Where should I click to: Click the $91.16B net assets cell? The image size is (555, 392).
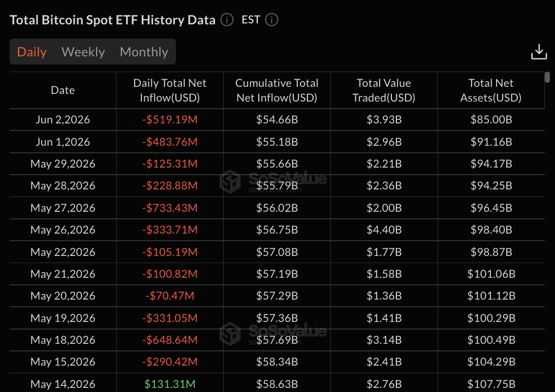tap(491, 142)
